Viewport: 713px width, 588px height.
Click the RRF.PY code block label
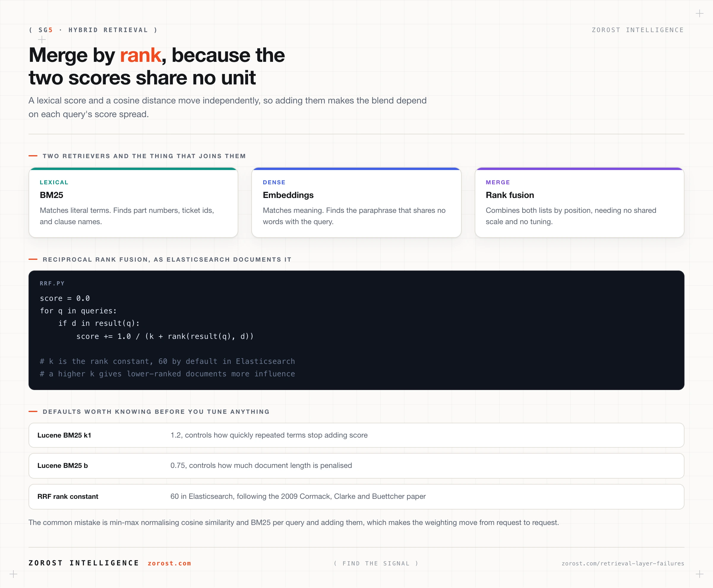[x=52, y=284]
